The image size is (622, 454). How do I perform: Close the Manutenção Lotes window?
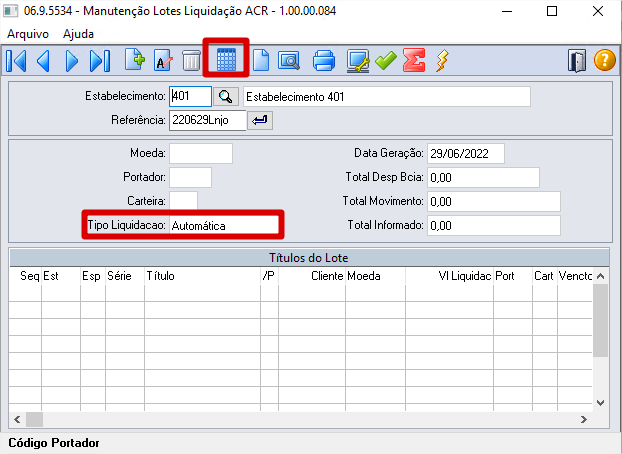(x=598, y=11)
